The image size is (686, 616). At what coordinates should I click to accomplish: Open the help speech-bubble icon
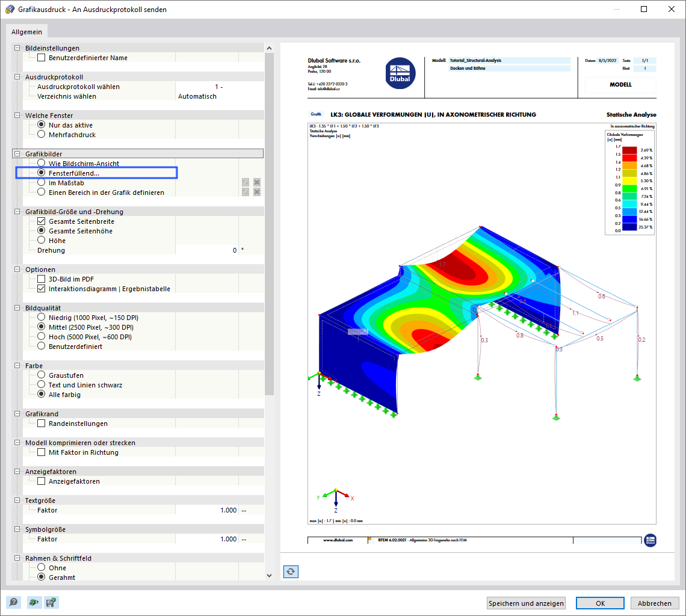pyautogui.click(x=14, y=602)
